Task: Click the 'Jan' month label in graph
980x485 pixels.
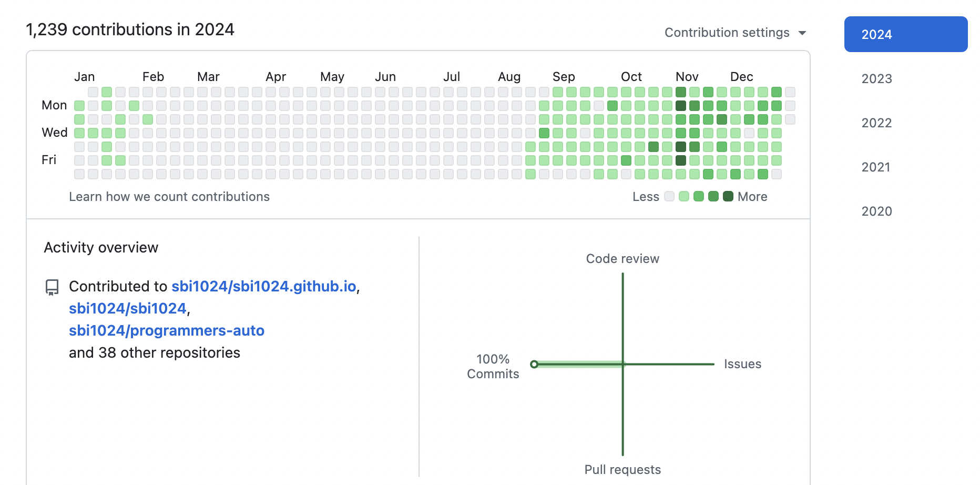Action: (84, 77)
